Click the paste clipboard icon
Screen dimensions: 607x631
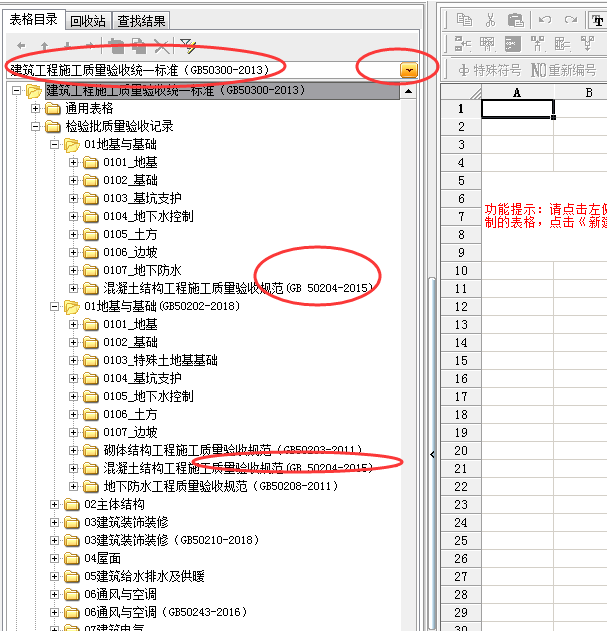tap(516, 19)
